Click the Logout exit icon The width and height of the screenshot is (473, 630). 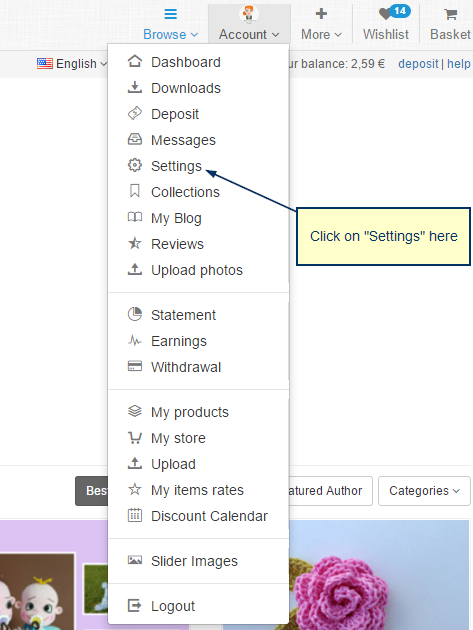pyautogui.click(x=135, y=605)
